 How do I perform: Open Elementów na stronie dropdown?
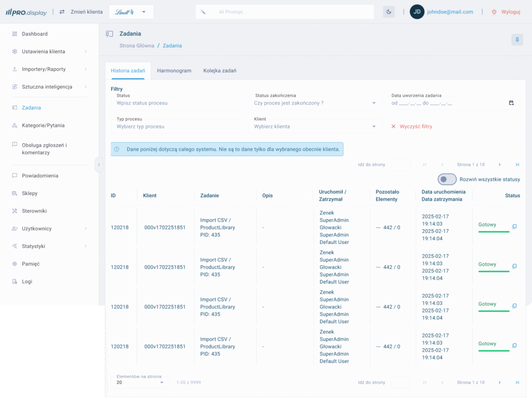pos(162,383)
